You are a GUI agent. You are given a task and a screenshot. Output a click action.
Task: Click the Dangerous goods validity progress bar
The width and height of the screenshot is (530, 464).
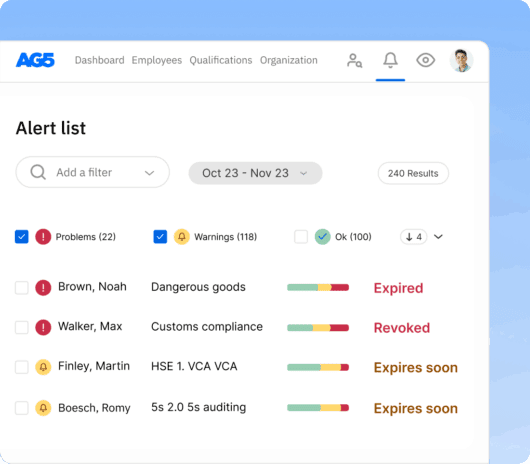coord(318,287)
